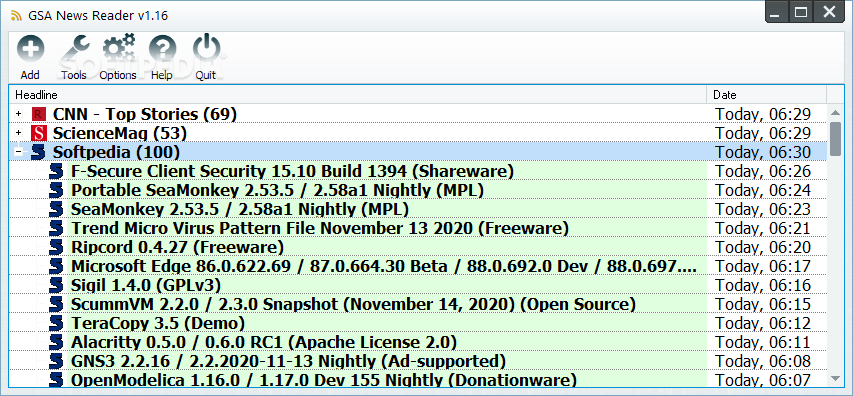
Task: Close the GSA News Reader window
Action: (829, 11)
